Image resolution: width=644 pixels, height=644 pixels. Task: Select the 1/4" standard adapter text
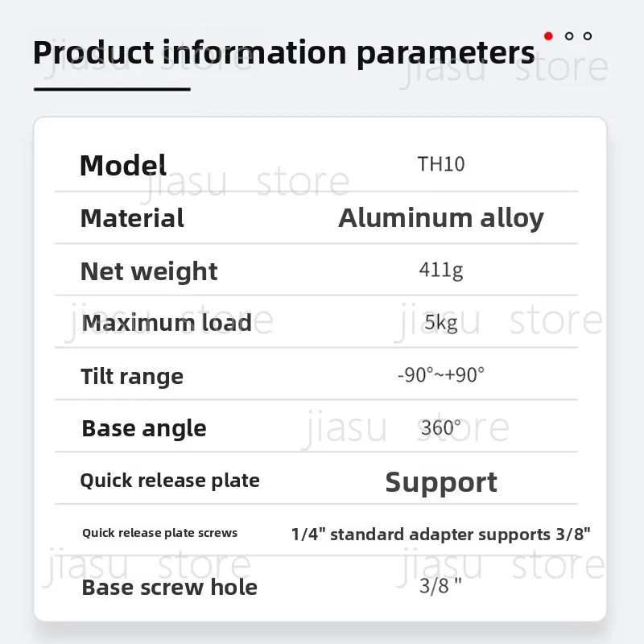click(348, 535)
